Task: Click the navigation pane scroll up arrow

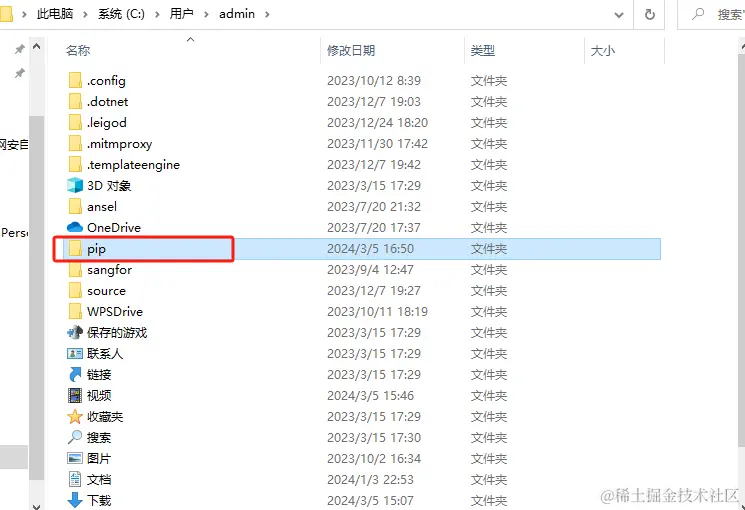Action: (37, 47)
